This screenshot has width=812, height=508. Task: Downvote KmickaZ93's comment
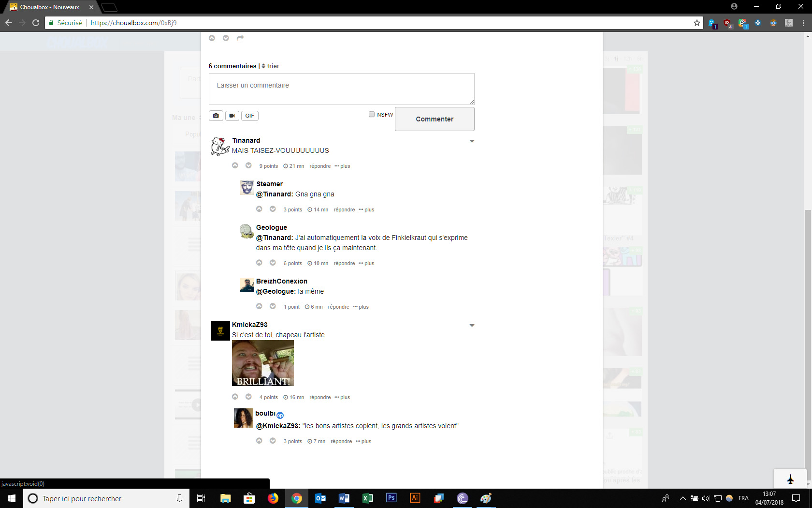[x=248, y=397]
